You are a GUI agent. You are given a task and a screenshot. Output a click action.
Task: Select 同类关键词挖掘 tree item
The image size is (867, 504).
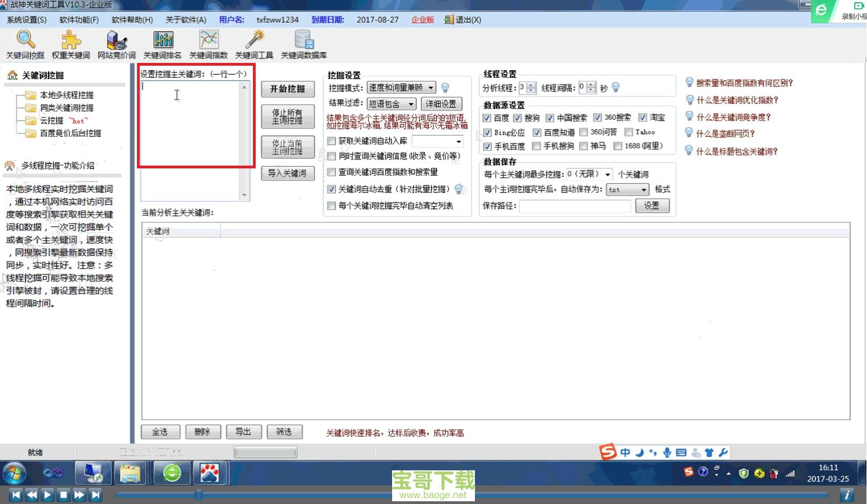(x=66, y=108)
